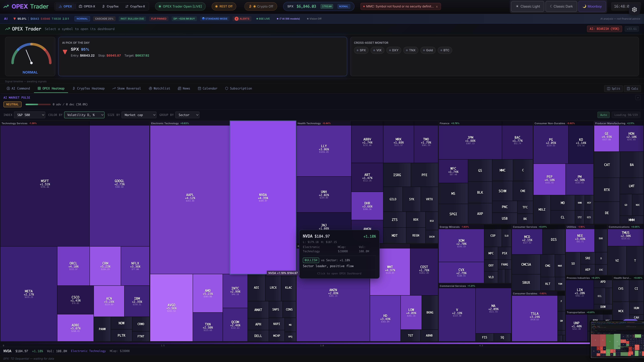
Task: Select the VIX cross-asset chip
Action: 377,50
